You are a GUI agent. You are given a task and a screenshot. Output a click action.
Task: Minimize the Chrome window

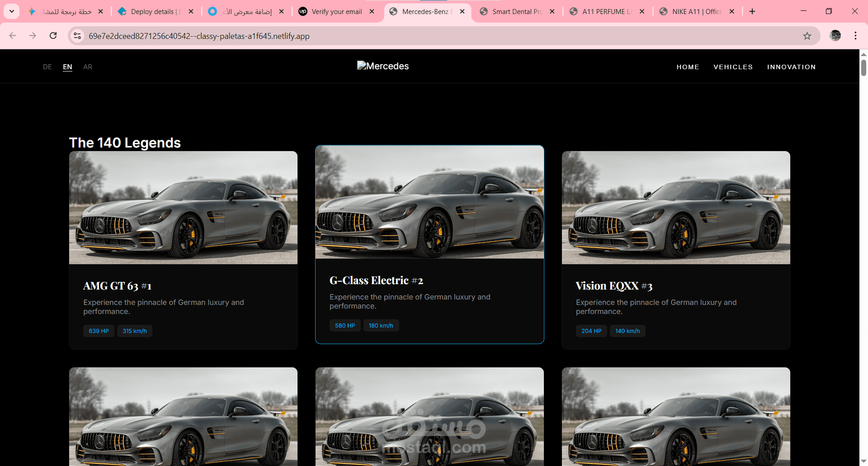pos(803,11)
